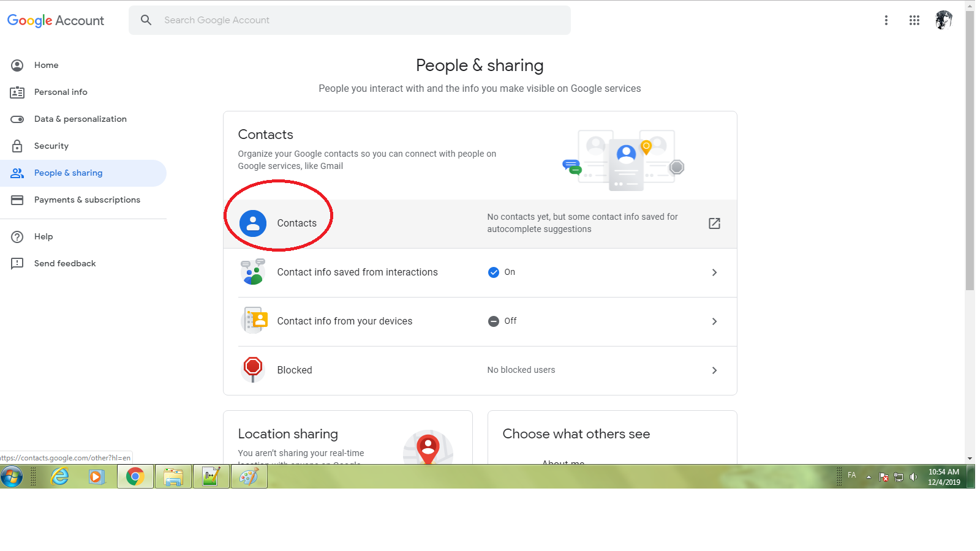Click the Google Account logo
Image resolution: width=980 pixels, height=551 pixels.
click(56, 20)
